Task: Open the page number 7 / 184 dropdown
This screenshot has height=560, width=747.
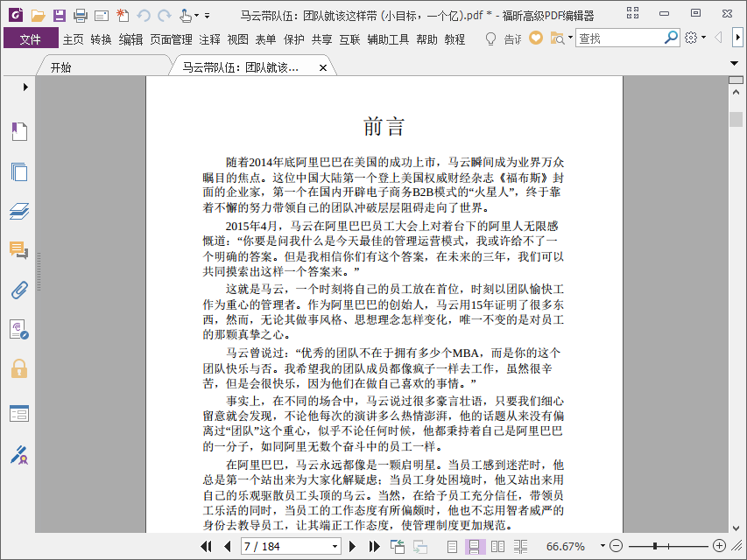Action: pyautogui.click(x=335, y=547)
